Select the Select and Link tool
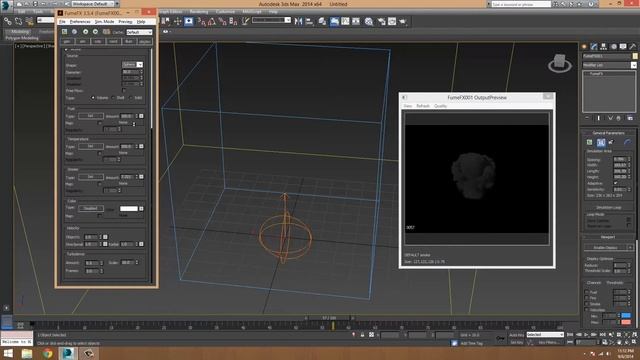The height and width of the screenshot is (360, 640). (7, 21)
